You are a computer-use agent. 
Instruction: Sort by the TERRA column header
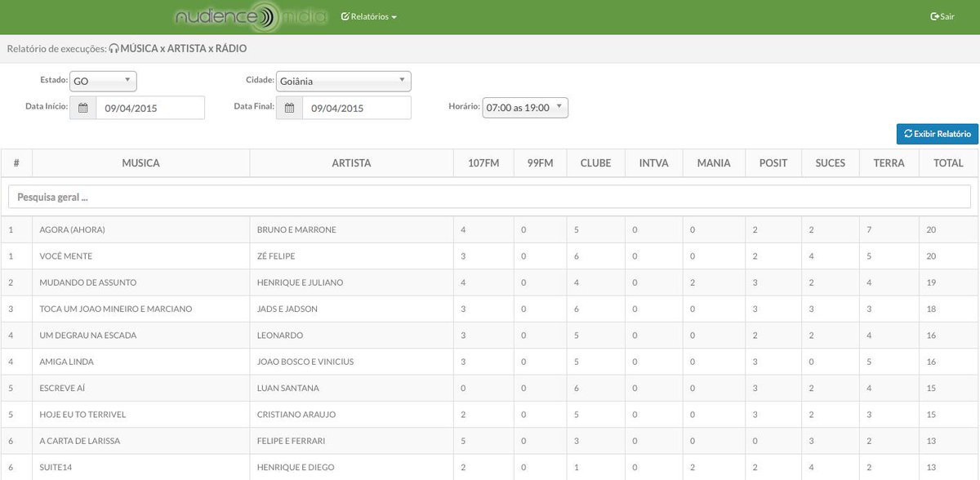click(889, 163)
